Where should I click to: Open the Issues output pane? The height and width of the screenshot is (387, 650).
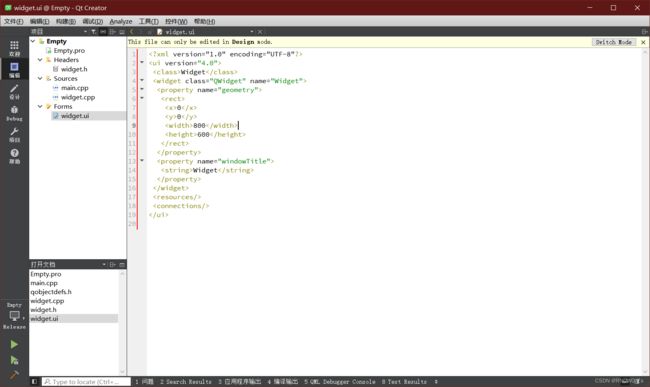[144, 381]
